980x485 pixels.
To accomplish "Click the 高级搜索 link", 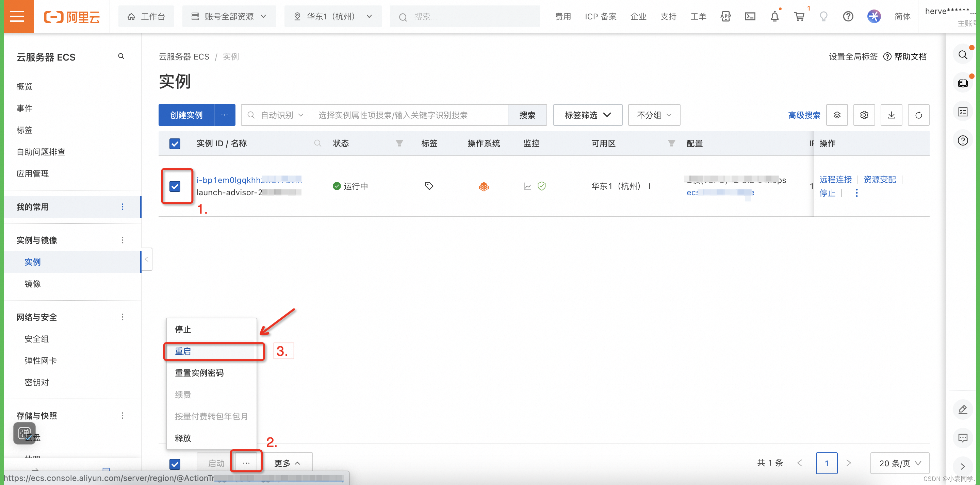I will (x=804, y=115).
